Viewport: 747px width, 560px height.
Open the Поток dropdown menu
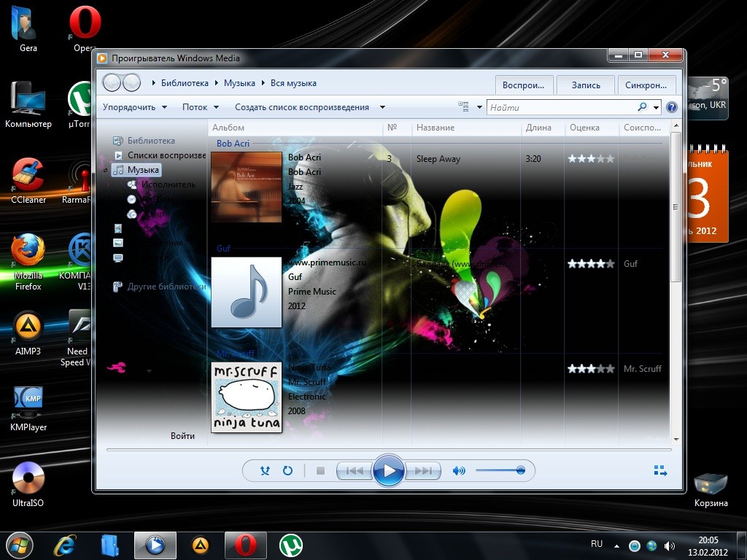(200, 107)
